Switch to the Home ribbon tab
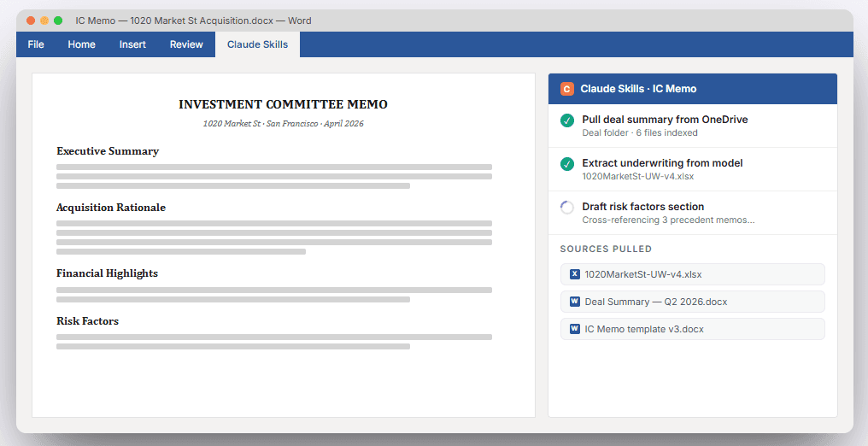 tap(81, 44)
